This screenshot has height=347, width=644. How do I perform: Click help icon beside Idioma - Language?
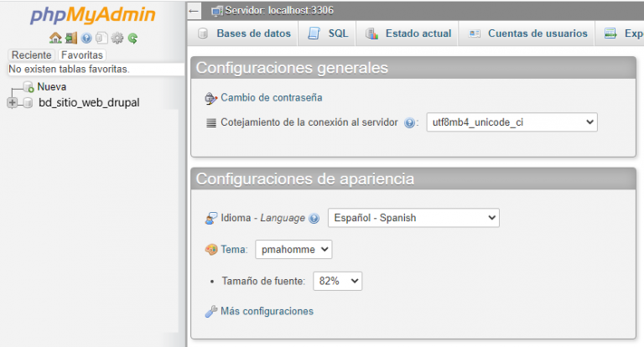pyautogui.click(x=314, y=218)
